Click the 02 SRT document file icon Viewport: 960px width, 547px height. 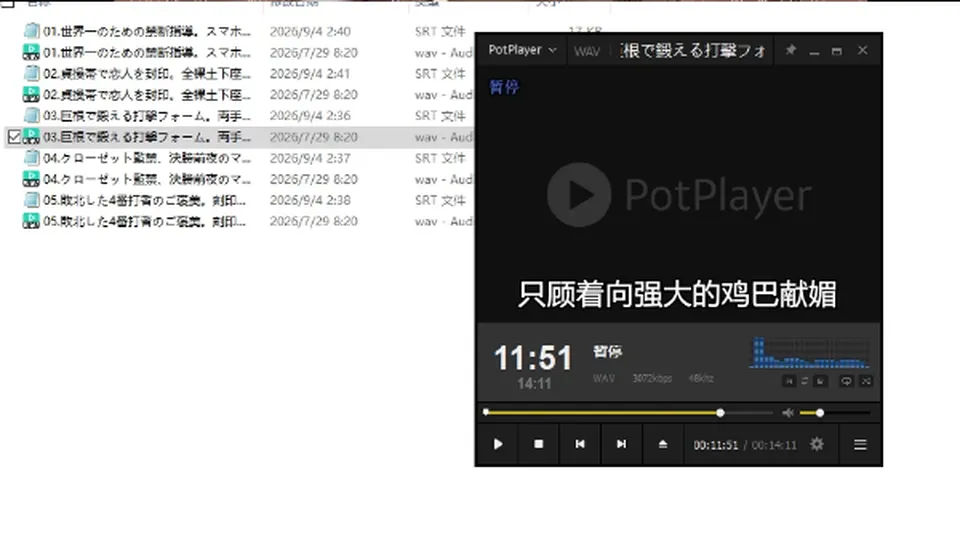[x=31, y=73]
